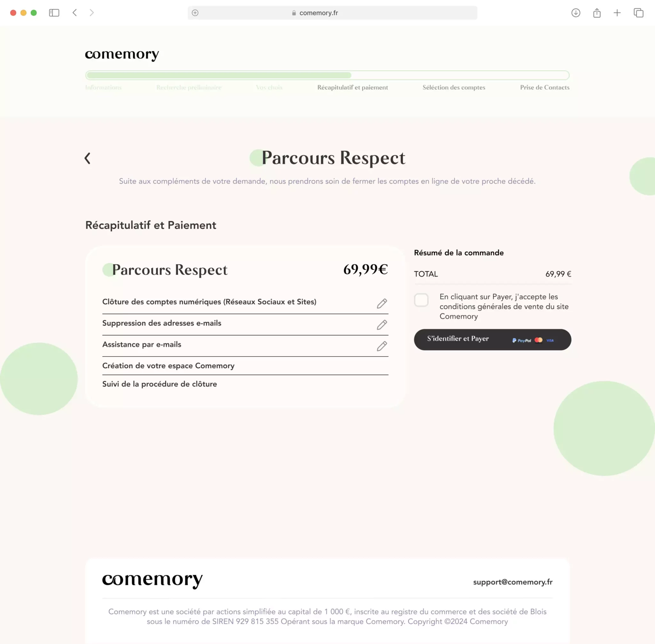Image resolution: width=655 pixels, height=644 pixels.
Task: Click the pencil next to Assistance par e-mails
Action: coord(382,346)
